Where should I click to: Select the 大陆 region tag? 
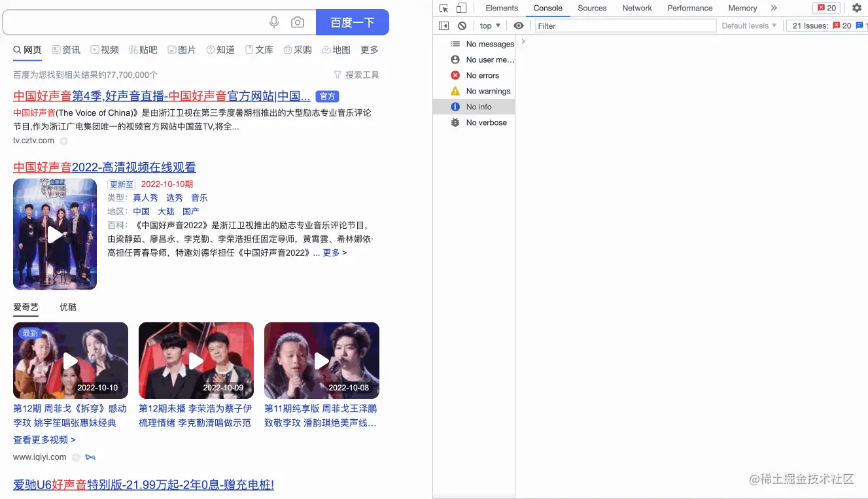165,212
